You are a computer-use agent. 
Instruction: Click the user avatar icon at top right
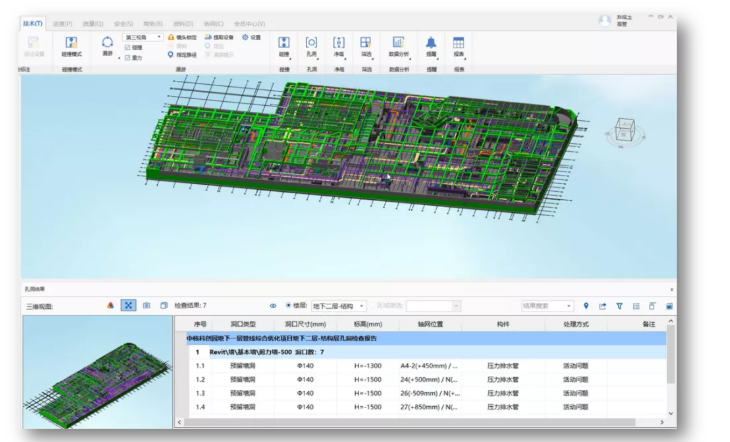604,20
